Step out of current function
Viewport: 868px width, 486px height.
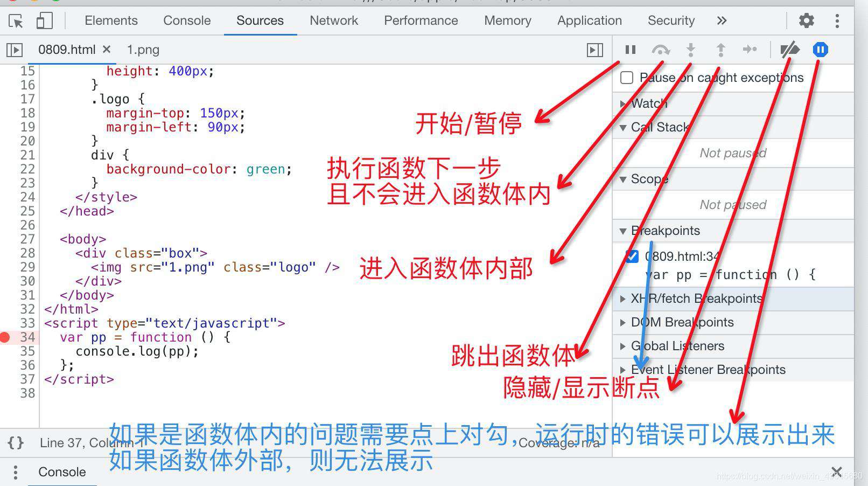click(x=720, y=50)
